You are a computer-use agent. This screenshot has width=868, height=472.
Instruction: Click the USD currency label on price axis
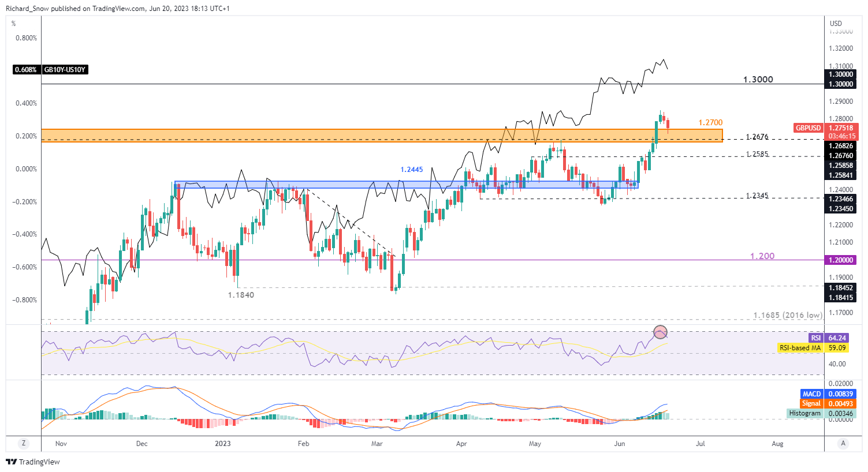[836, 24]
